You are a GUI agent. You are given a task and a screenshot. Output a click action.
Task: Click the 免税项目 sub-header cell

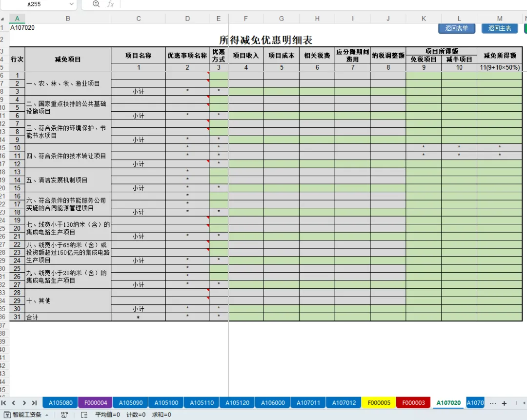(424, 59)
